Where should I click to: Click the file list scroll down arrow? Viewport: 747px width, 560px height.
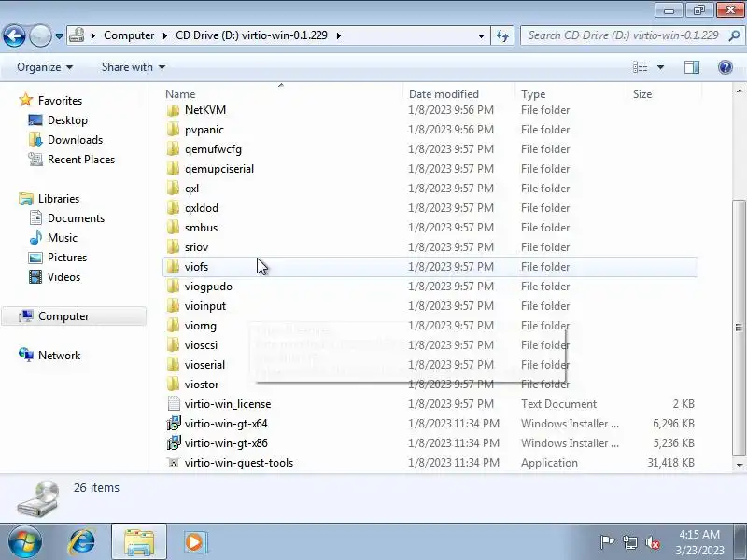[739, 465]
